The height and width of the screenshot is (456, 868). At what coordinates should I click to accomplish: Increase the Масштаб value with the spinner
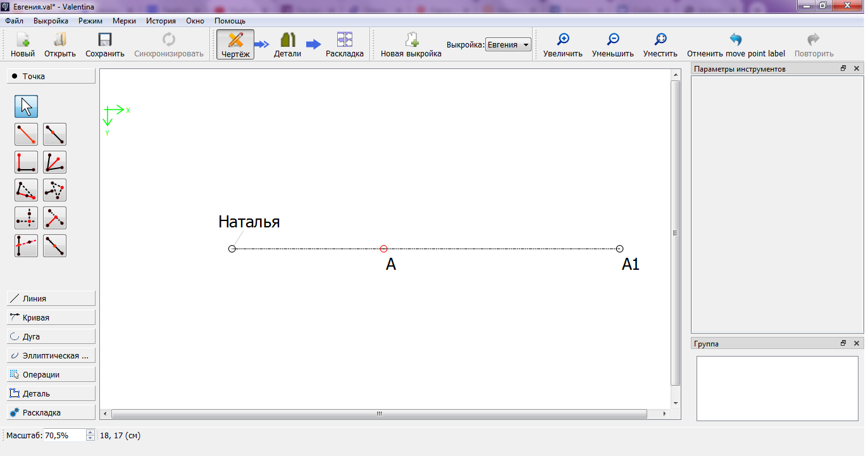pyautogui.click(x=90, y=433)
